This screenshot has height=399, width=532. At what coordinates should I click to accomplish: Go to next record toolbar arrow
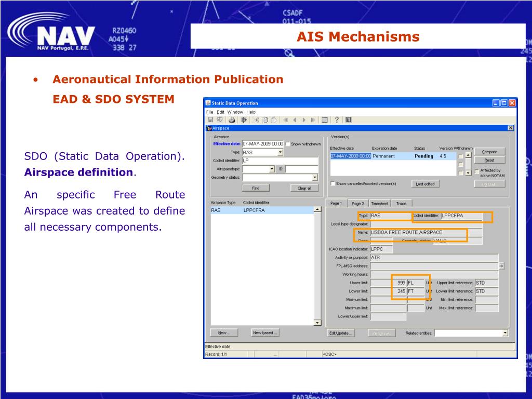coord(303,120)
